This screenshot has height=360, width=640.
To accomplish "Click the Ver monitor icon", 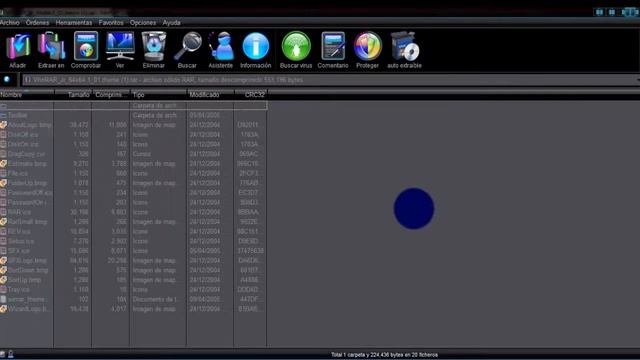I will coord(120,46).
